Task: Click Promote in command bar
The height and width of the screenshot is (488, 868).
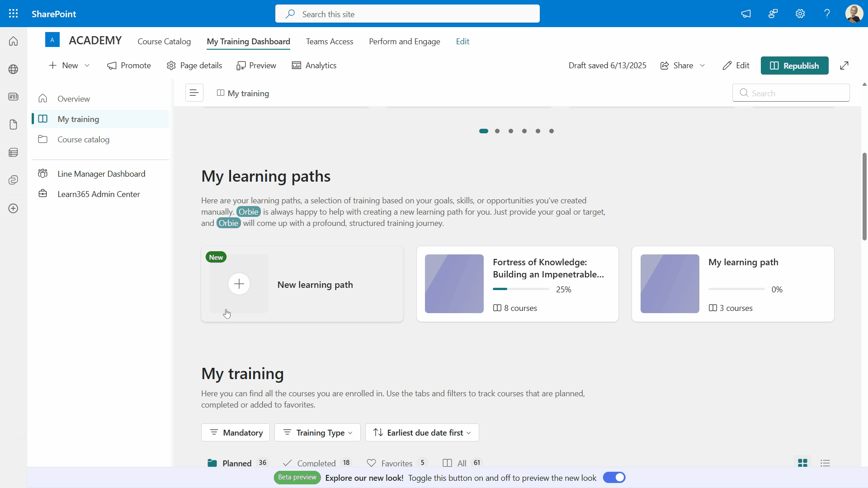Action: coord(129,66)
